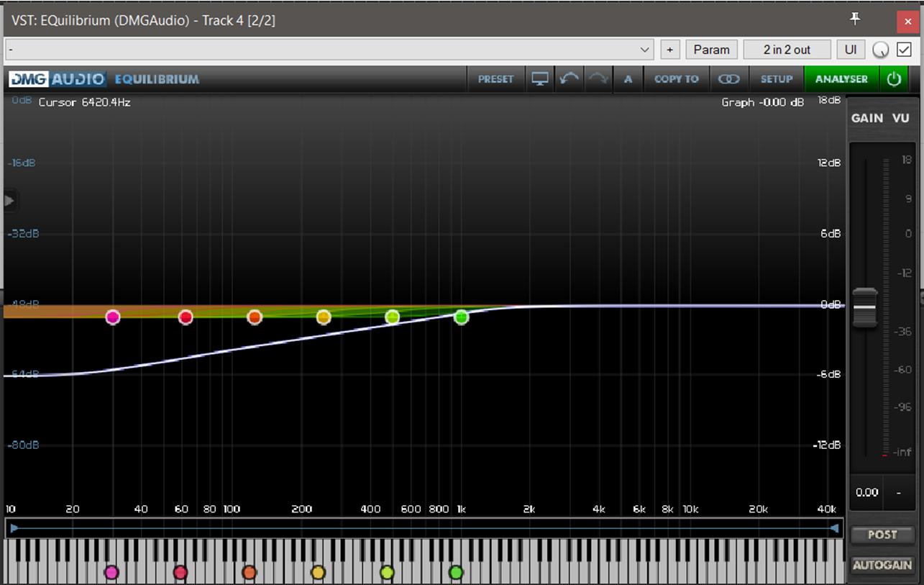Viewport: 924px width, 585px height.
Task: Click the right handle of frequency range bar
Action: pos(834,528)
